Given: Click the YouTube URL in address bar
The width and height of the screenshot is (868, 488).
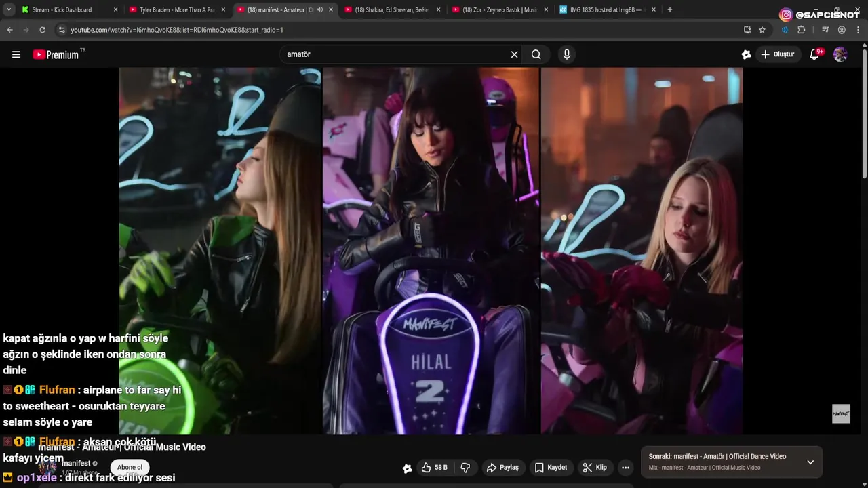Looking at the screenshot, I should click(x=177, y=30).
